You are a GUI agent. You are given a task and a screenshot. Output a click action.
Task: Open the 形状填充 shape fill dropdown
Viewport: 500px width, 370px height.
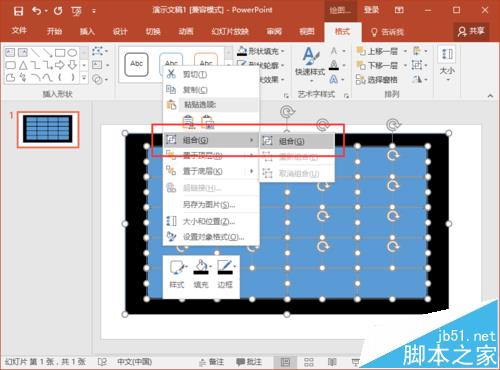[283, 51]
